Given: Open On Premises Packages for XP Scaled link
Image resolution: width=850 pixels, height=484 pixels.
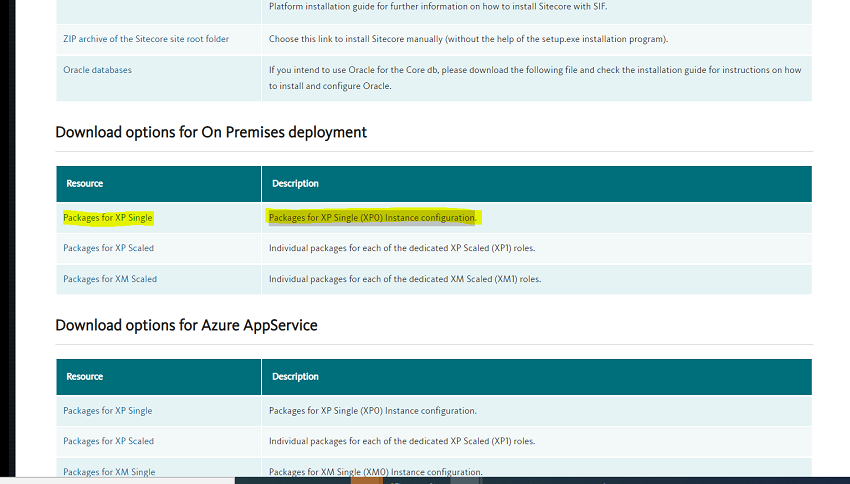Looking at the screenshot, I should (x=108, y=248).
